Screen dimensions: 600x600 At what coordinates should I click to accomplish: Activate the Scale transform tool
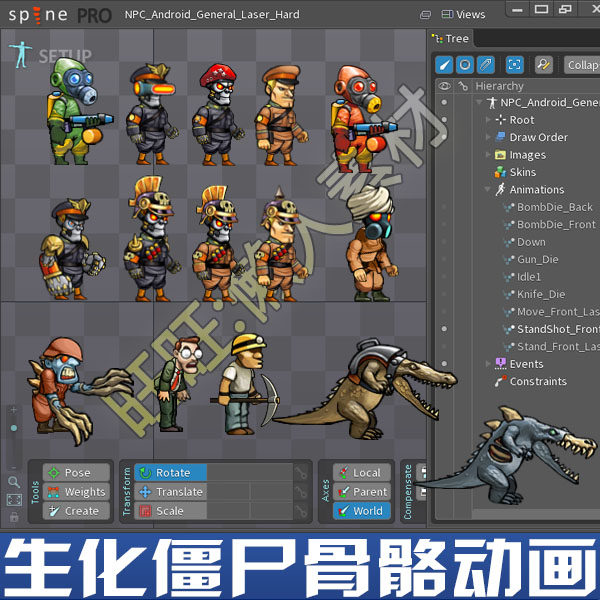coord(170,511)
